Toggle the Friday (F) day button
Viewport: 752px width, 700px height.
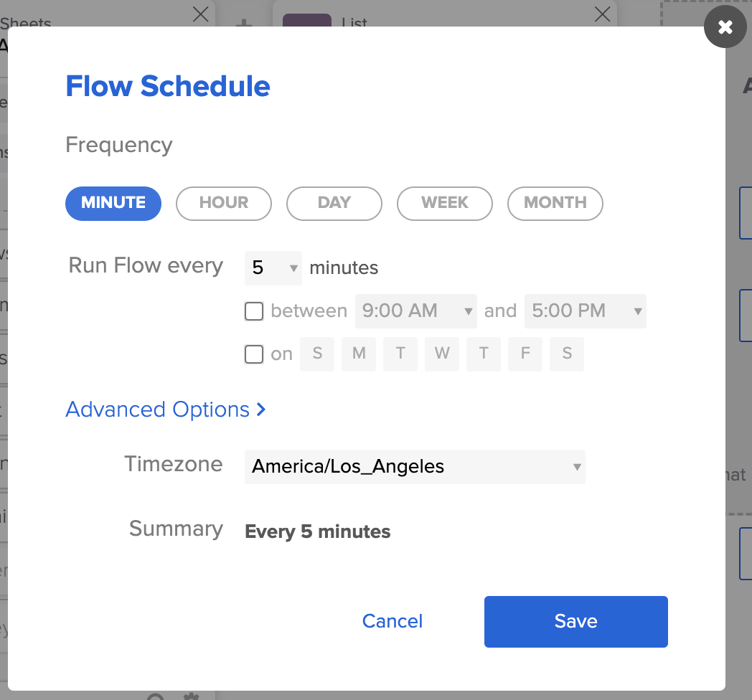click(525, 354)
